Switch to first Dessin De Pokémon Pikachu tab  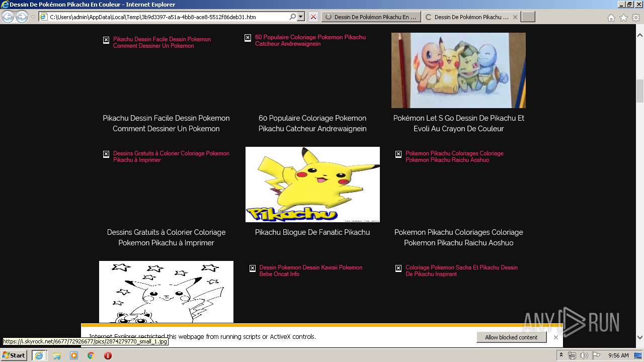(371, 17)
